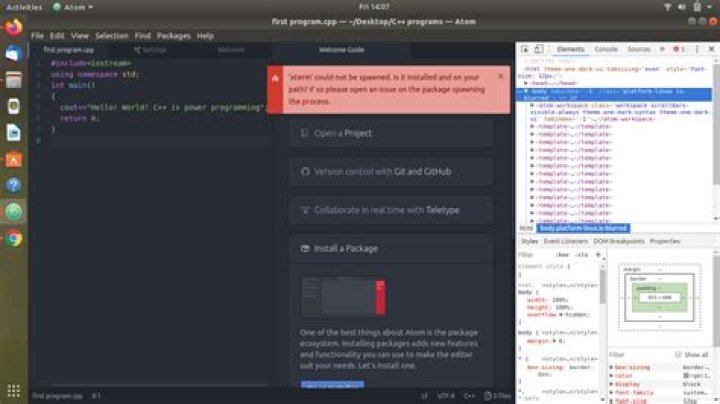
Task: Expand the head element node
Action: click(526, 83)
